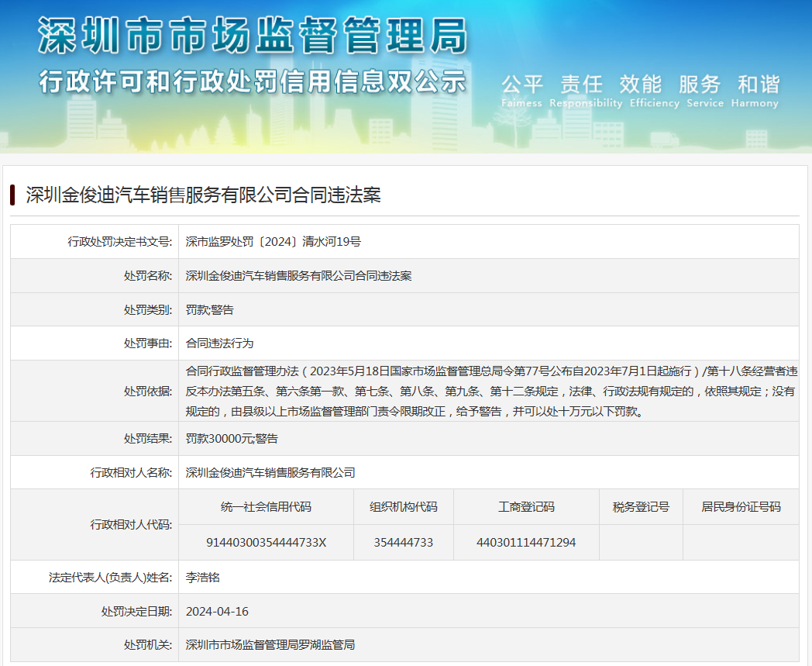Click the 统一社会信用代码 column header
812x666 pixels.
tap(267, 507)
